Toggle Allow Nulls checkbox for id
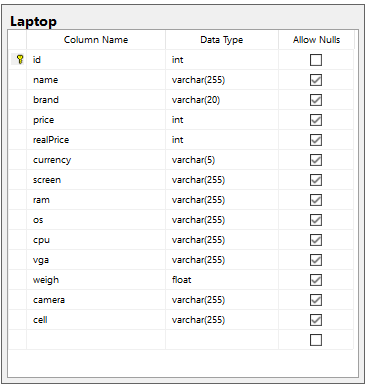The width and height of the screenshot is (366, 391). point(316,60)
